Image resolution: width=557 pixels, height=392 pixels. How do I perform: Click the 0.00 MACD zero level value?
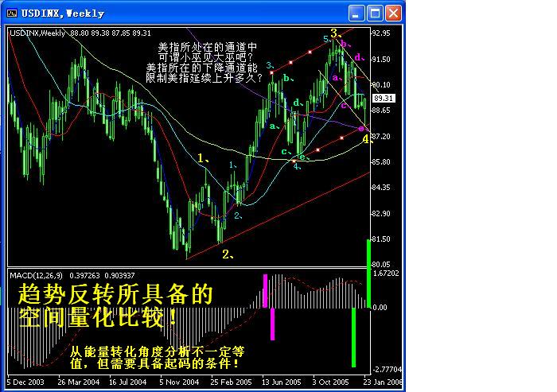pos(380,308)
